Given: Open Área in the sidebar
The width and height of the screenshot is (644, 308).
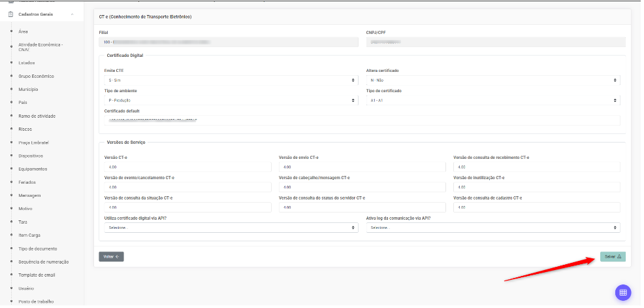Looking at the screenshot, I should [x=23, y=31].
